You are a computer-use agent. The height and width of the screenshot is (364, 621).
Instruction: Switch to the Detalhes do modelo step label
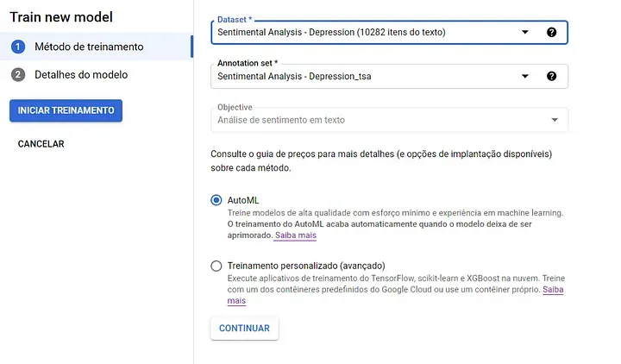(81, 75)
